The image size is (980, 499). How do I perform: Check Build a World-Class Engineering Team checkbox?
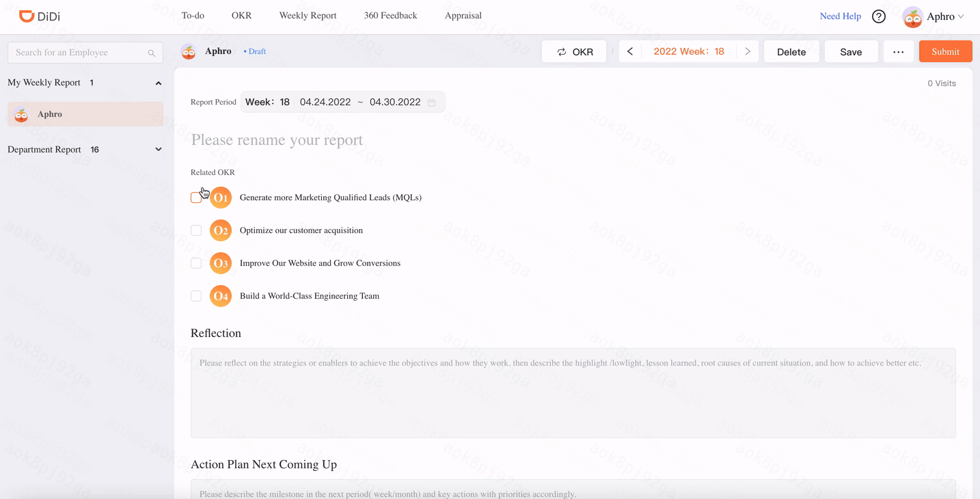tap(196, 296)
